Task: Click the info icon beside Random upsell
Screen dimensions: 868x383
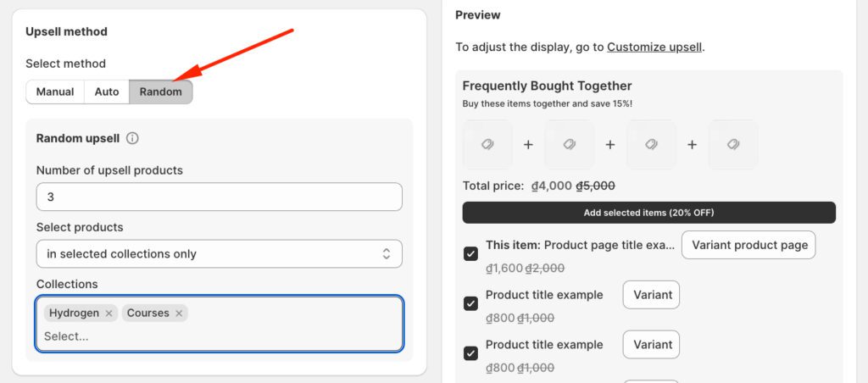Action: pyautogui.click(x=132, y=138)
